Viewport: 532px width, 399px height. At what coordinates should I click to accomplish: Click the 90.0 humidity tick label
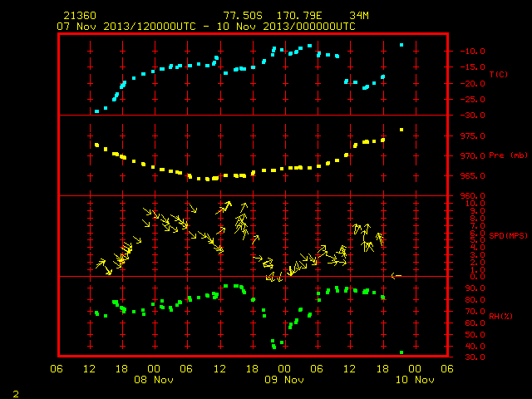click(475, 288)
